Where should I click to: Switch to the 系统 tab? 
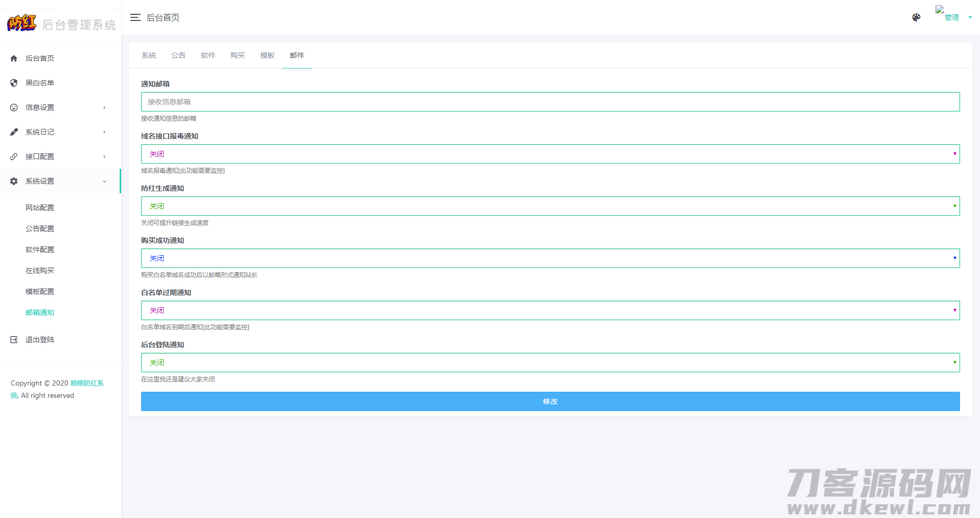click(x=149, y=55)
